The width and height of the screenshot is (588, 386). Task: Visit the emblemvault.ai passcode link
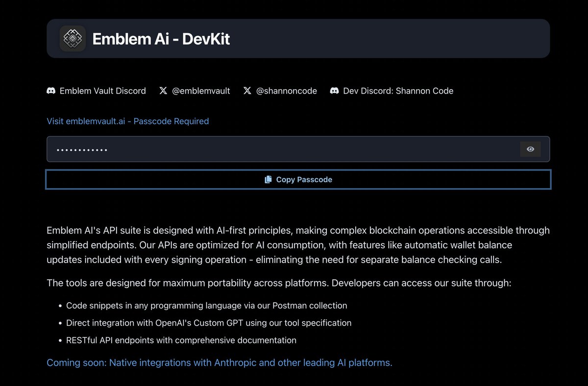(127, 121)
